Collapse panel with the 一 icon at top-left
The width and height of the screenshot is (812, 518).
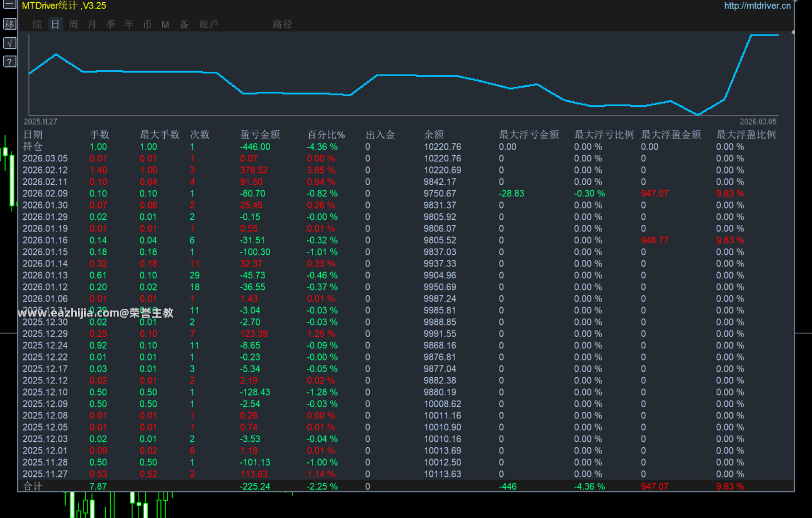pos(9,4)
